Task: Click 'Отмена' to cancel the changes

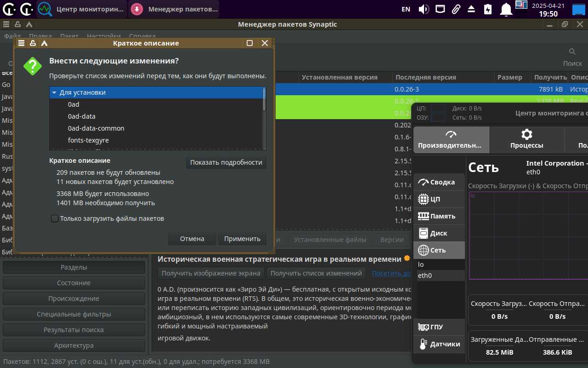Action: coord(192,239)
